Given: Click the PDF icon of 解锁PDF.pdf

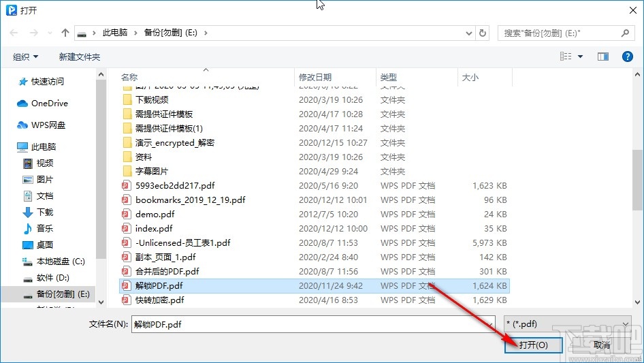Looking at the screenshot, I should pos(126,286).
